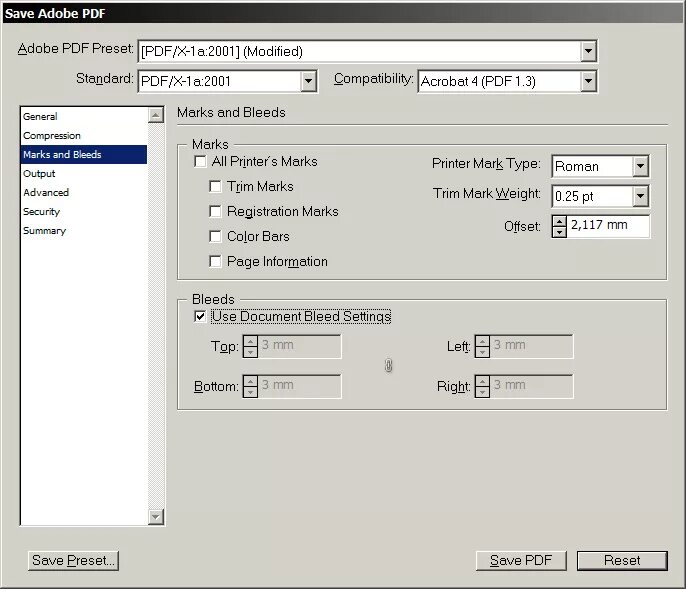Click the Top bleed value field
The image size is (686, 589).
tap(300, 347)
